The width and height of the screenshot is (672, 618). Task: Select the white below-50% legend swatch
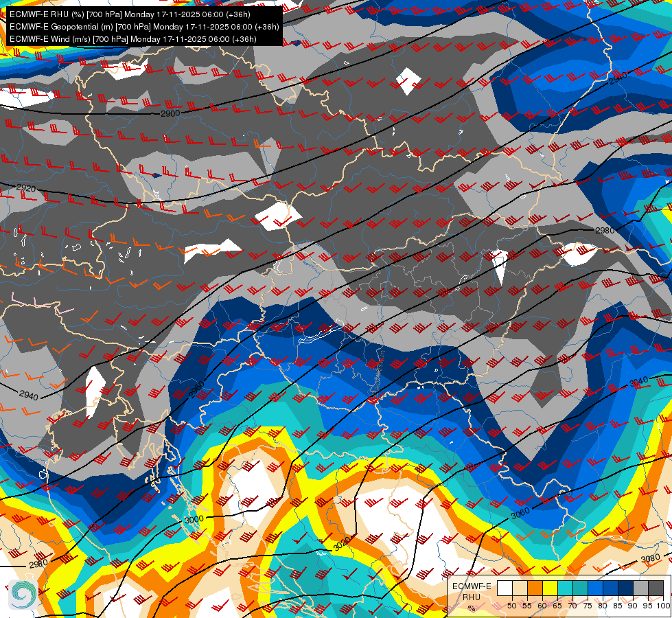[505, 588]
